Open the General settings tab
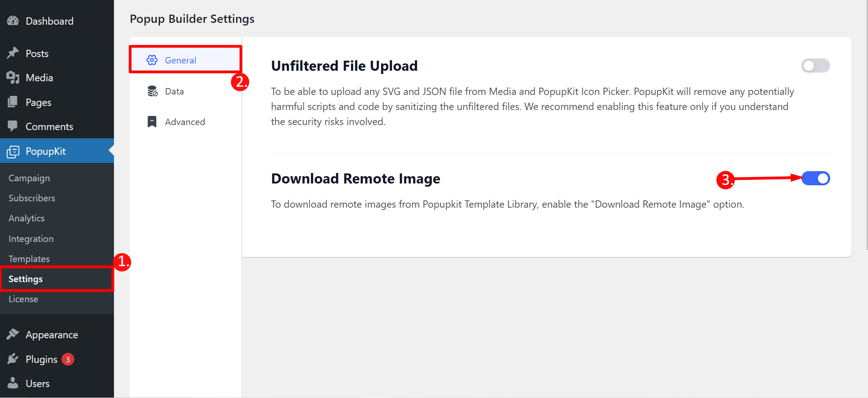This screenshot has height=398, width=868. 181,60
